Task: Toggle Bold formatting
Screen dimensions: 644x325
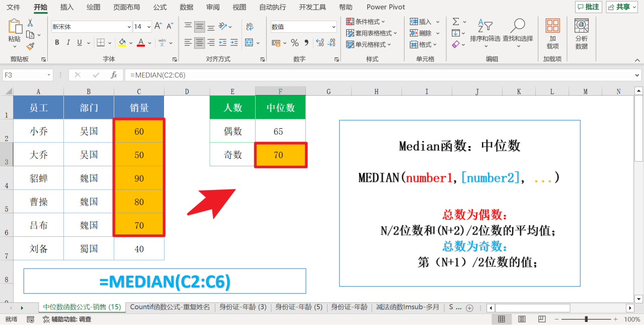Action: pyautogui.click(x=57, y=43)
